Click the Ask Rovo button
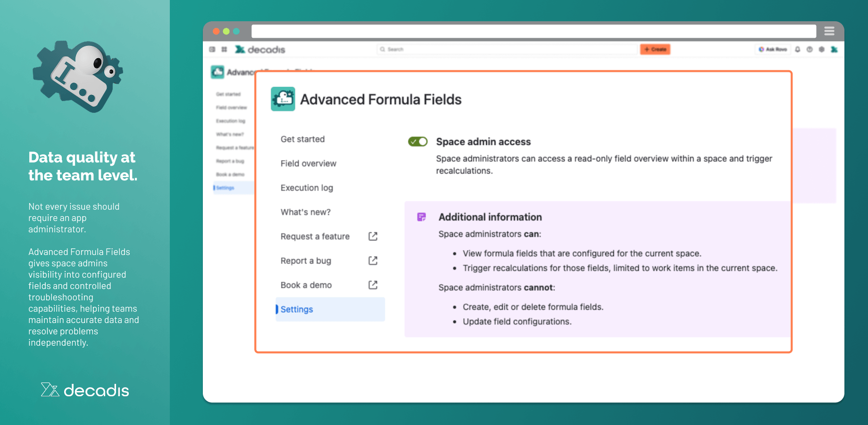 coord(773,49)
